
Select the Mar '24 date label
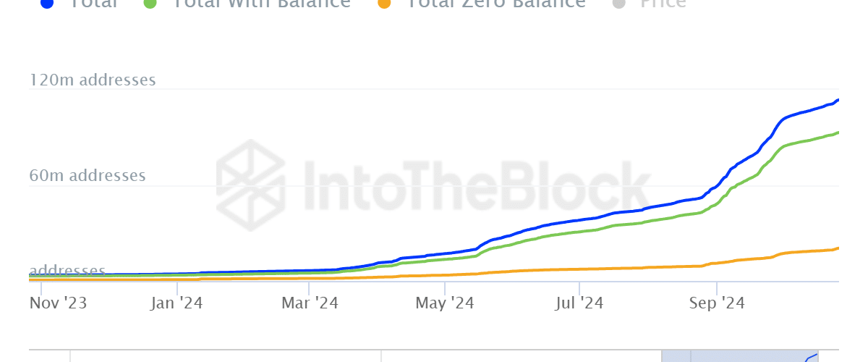308,303
